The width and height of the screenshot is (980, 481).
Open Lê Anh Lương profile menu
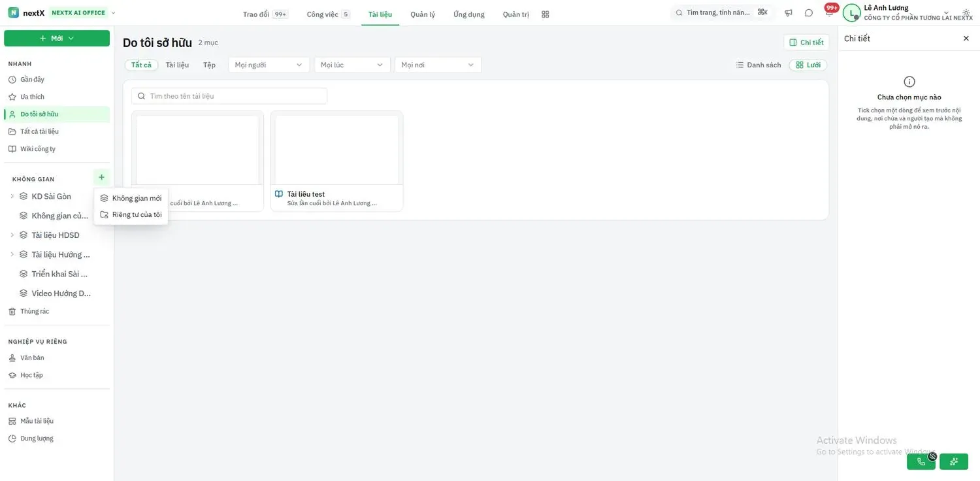907,12
